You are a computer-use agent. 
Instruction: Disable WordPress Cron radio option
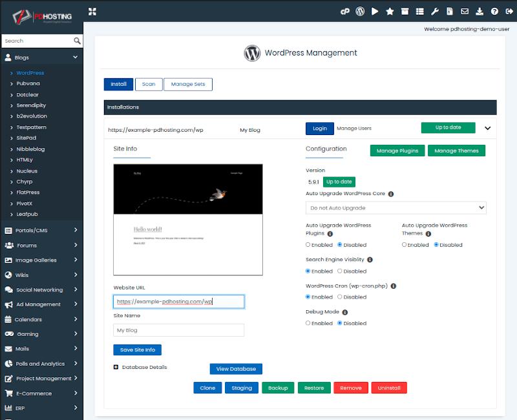(340, 297)
